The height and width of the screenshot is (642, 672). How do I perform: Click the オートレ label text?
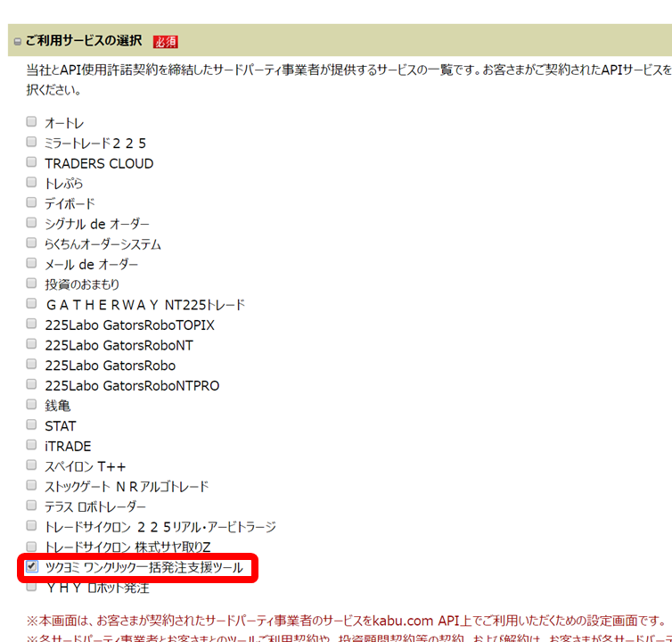pyautogui.click(x=64, y=124)
